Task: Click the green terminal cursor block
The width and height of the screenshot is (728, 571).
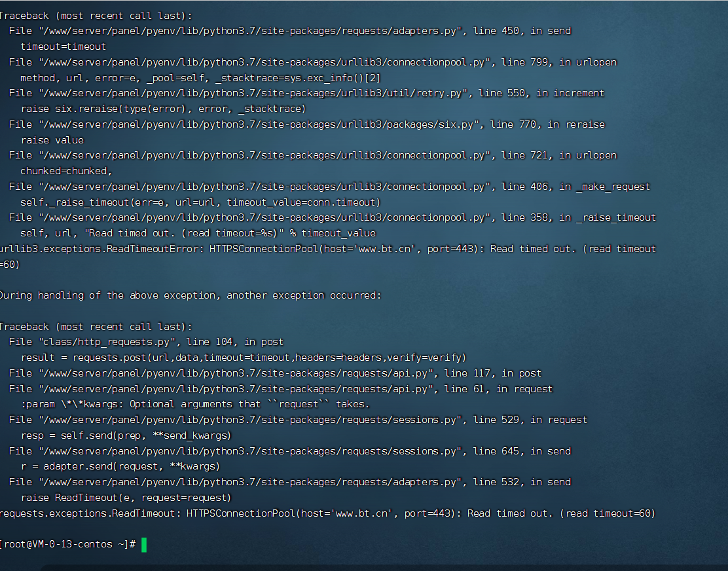Action: click(x=144, y=545)
